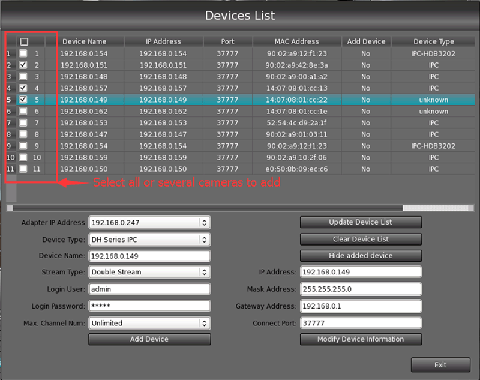Sort by Port column header

click(228, 41)
